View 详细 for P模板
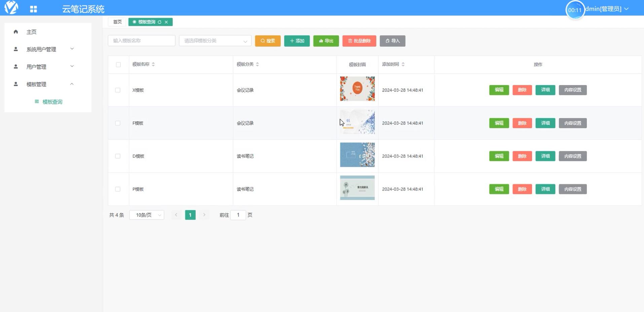The width and height of the screenshot is (644, 312). point(545,189)
